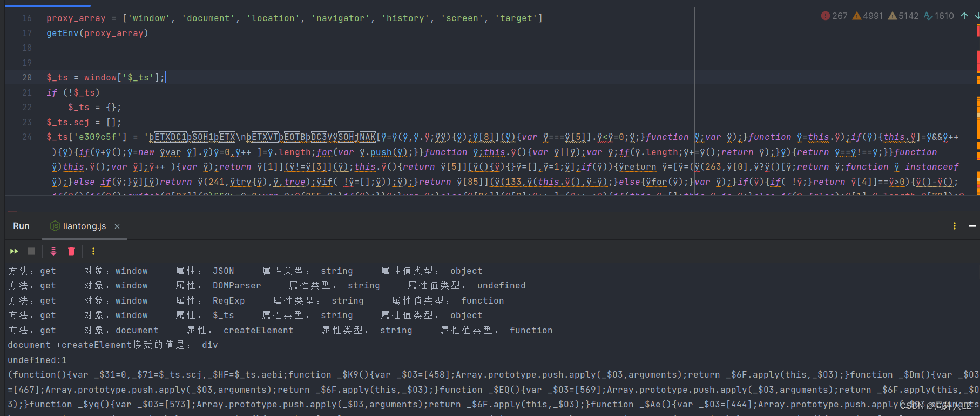Click the red errors count 267
Screen dimensions: 980x416
(834, 16)
